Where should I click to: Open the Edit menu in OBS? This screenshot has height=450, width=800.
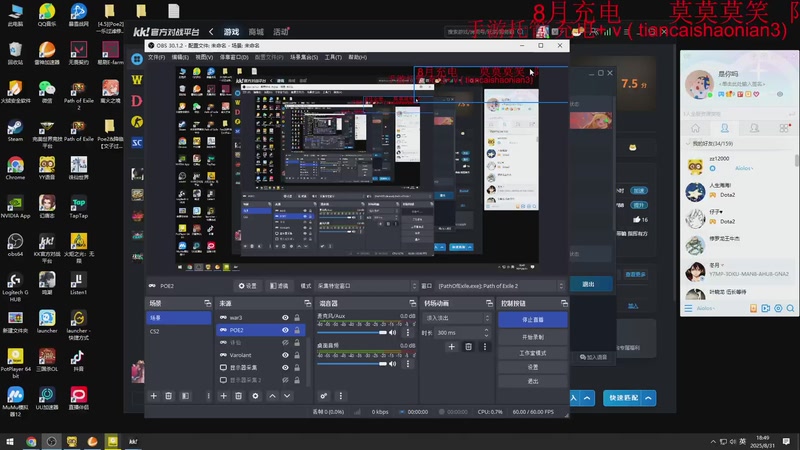coord(180,57)
